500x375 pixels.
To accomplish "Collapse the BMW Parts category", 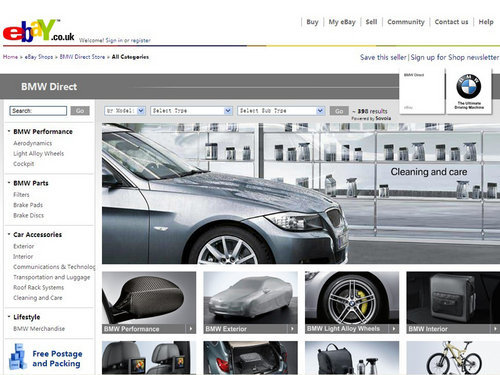I will tap(9, 183).
